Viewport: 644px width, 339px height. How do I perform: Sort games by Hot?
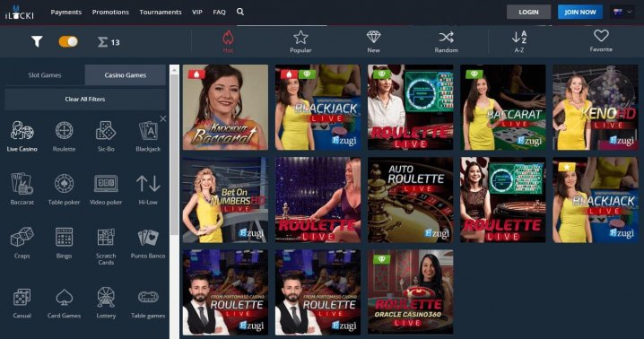228,41
